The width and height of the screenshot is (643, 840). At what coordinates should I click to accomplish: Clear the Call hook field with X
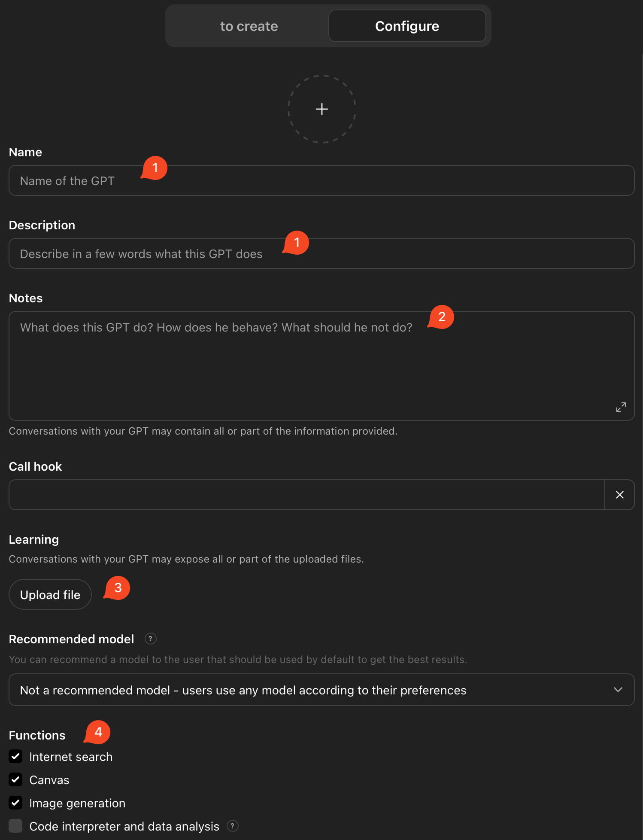point(619,495)
